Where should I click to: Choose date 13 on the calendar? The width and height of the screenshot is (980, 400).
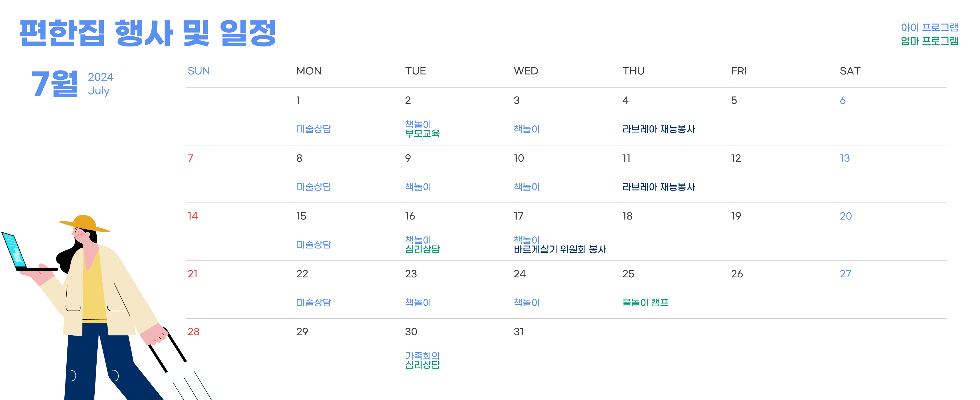point(845,158)
